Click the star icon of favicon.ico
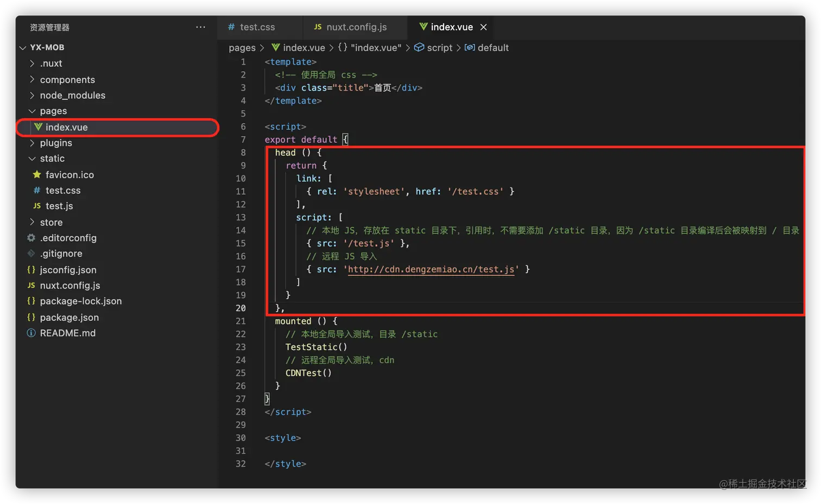The height and width of the screenshot is (504, 821). [37, 174]
